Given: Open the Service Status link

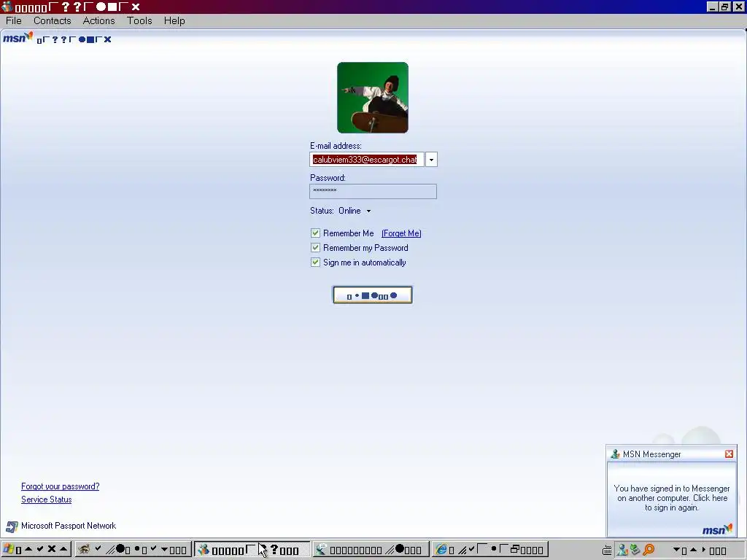Looking at the screenshot, I should pyautogui.click(x=46, y=499).
